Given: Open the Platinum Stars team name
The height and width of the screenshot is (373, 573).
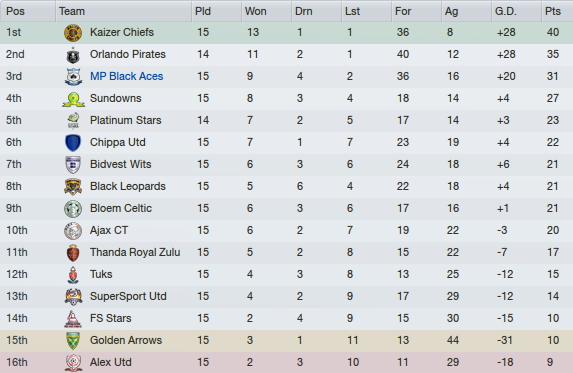Looking at the screenshot, I should pos(125,120).
